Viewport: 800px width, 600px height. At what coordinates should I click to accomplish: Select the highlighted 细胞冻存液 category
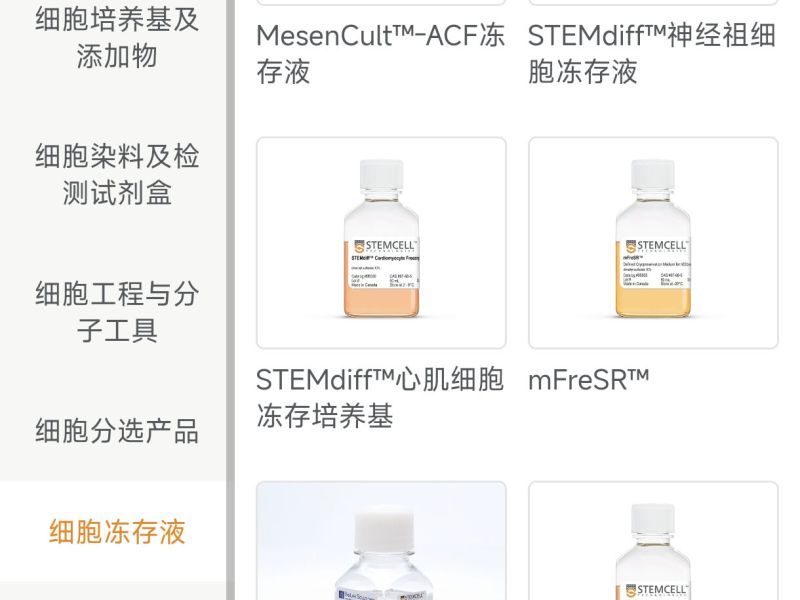coord(117,532)
